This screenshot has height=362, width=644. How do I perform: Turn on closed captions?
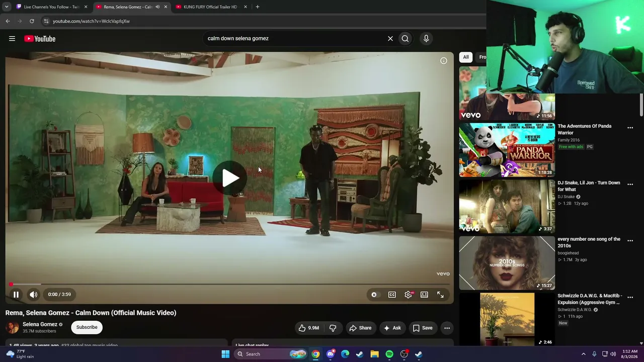tap(392, 295)
